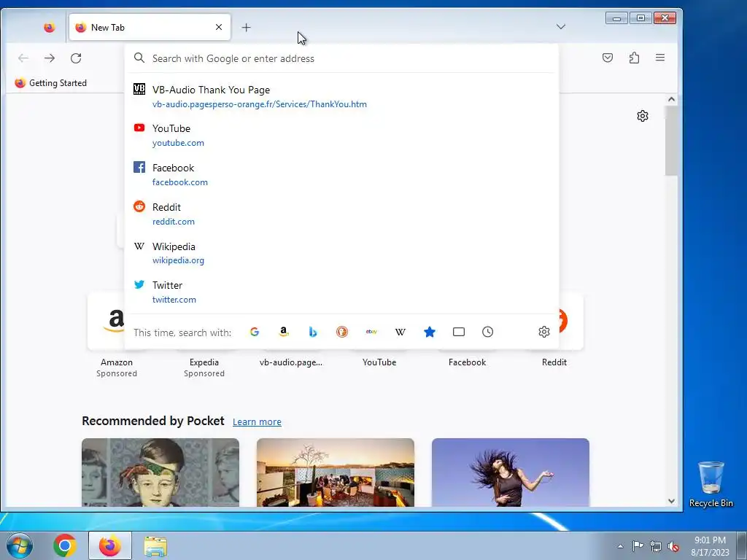Go forward using the forward arrow
747x560 pixels.
click(50, 58)
